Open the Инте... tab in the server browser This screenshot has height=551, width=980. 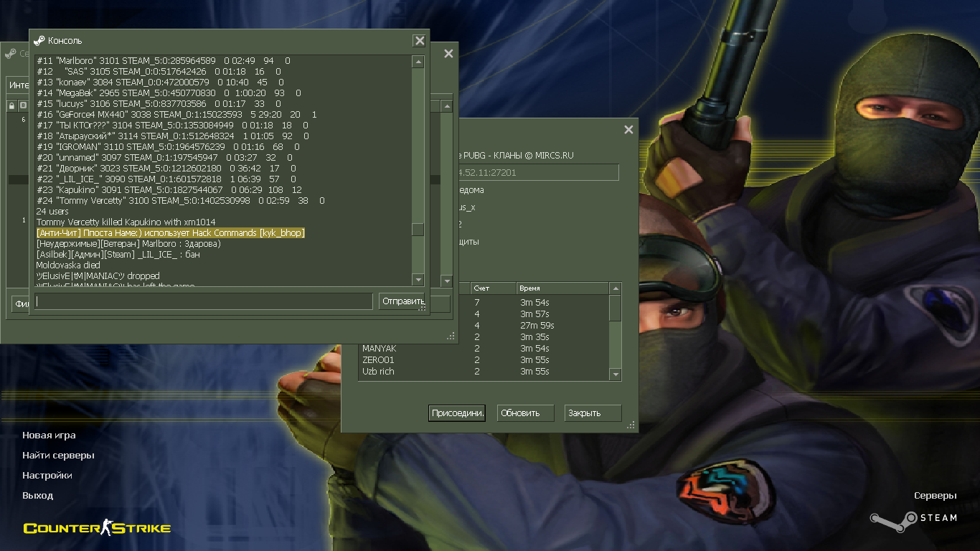[18, 85]
